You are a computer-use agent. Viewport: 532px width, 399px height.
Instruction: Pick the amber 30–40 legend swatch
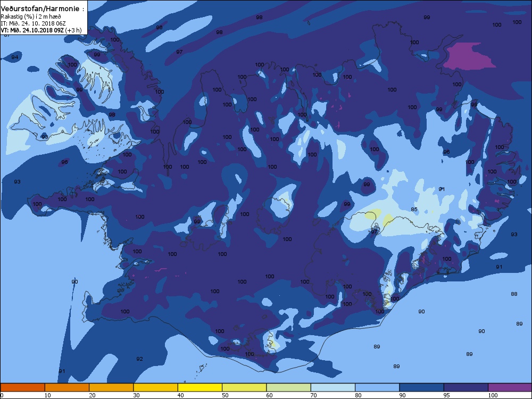click(156, 387)
